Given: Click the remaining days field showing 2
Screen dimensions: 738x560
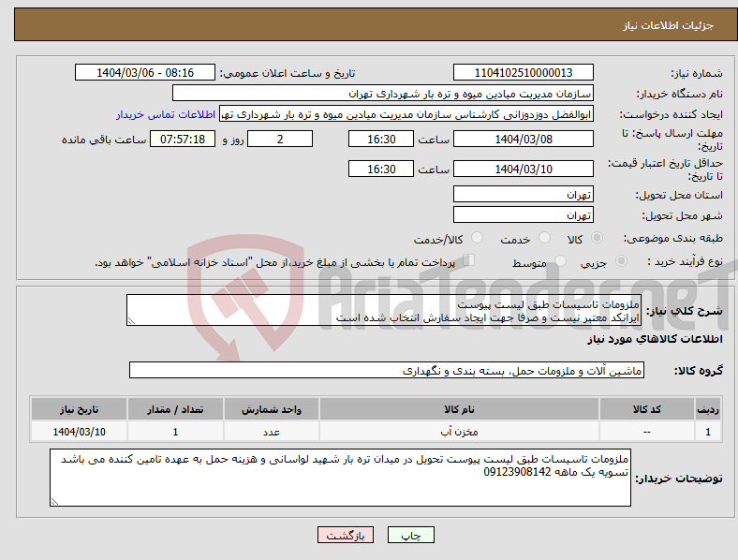Looking at the screenshot, I should [x=280, y=139].
